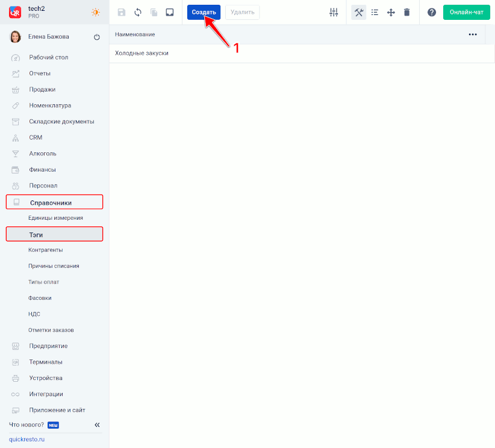495x448 pixels.
Task: Click the move arrows icon
Action: (x=391, y=12)
